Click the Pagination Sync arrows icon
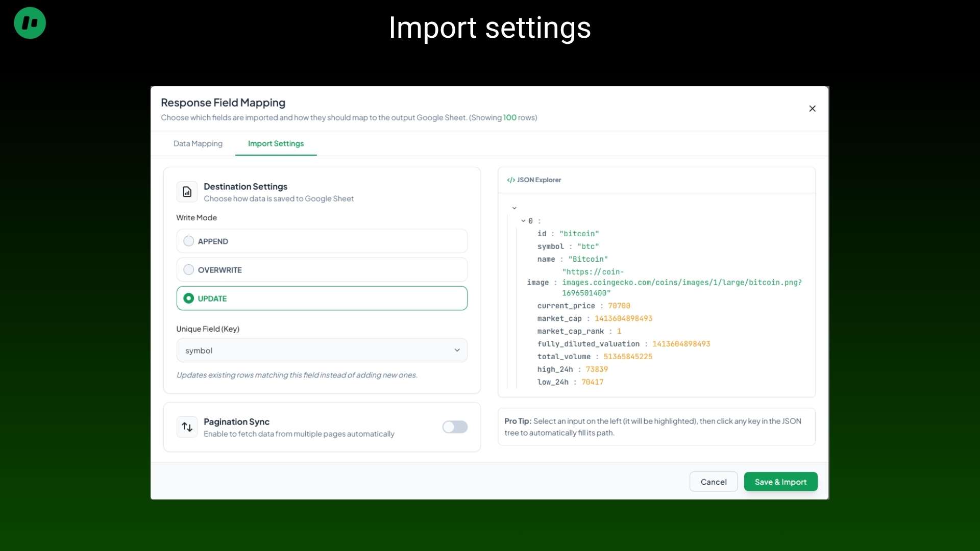Screen dimensions: 980x551 [x=186, y=427]
